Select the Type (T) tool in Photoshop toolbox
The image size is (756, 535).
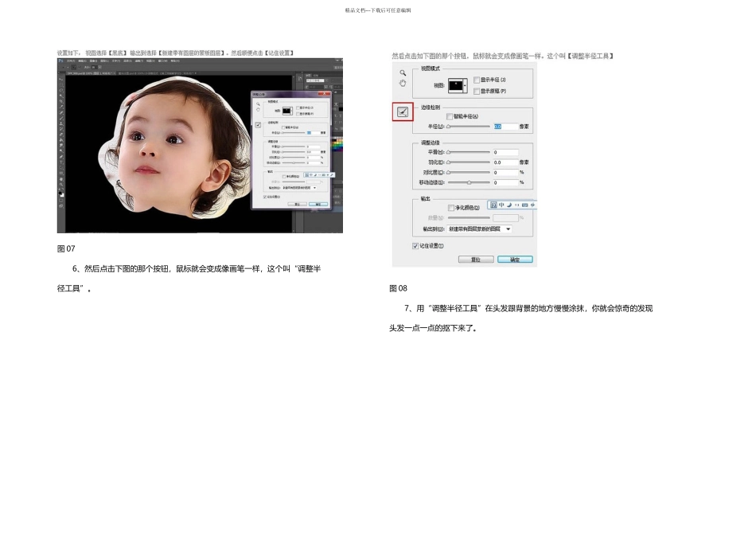pyautogui.click(x=61, y=162)
